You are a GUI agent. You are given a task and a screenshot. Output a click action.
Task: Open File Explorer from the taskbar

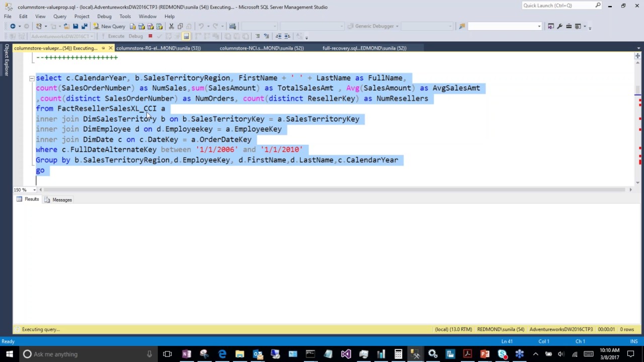(x=239, y=354)
